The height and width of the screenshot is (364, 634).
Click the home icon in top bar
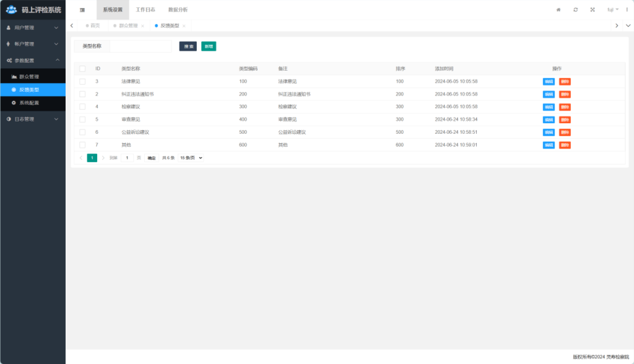558,10
